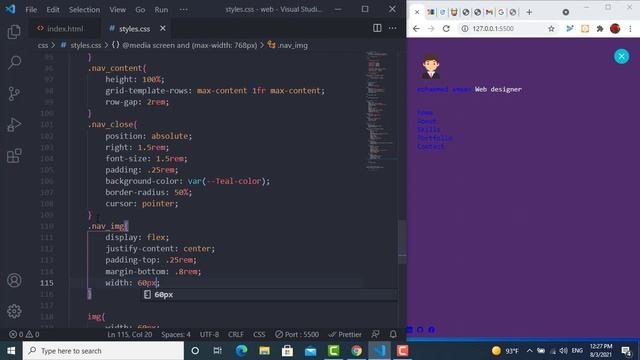
Task: Open the Run menu
Action: click(161, 9)
